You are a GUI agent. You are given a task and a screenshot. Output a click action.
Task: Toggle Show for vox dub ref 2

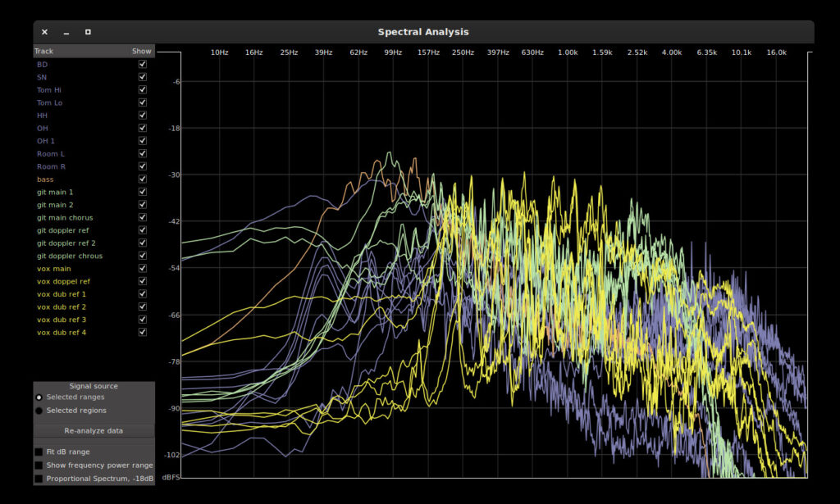(143, 306)
